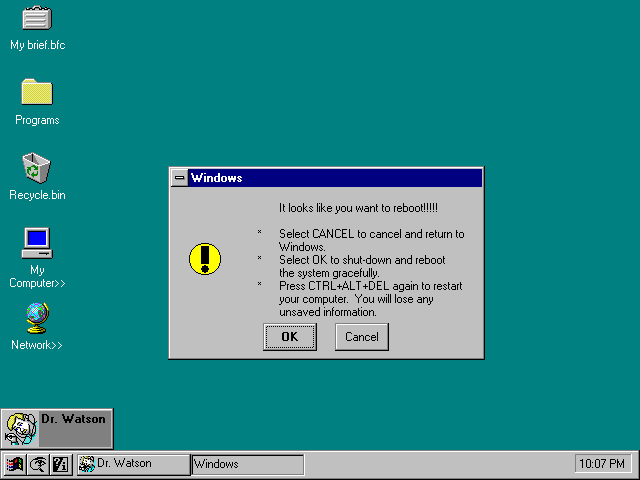The height and width of the screenshot is (480, 640).
Task: Click the 'It looks like you want to reboot!!!!!' text
Action: click(358, 208)
